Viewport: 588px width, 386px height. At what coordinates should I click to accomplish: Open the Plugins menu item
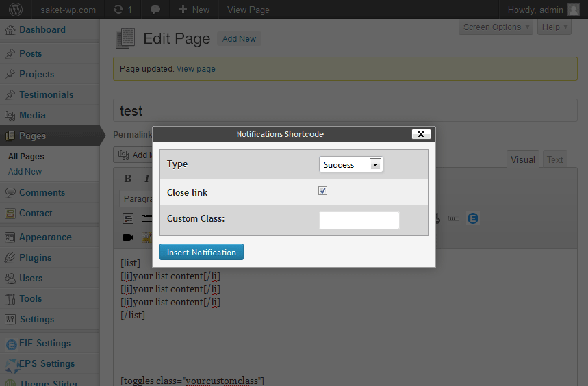(35, 257)
